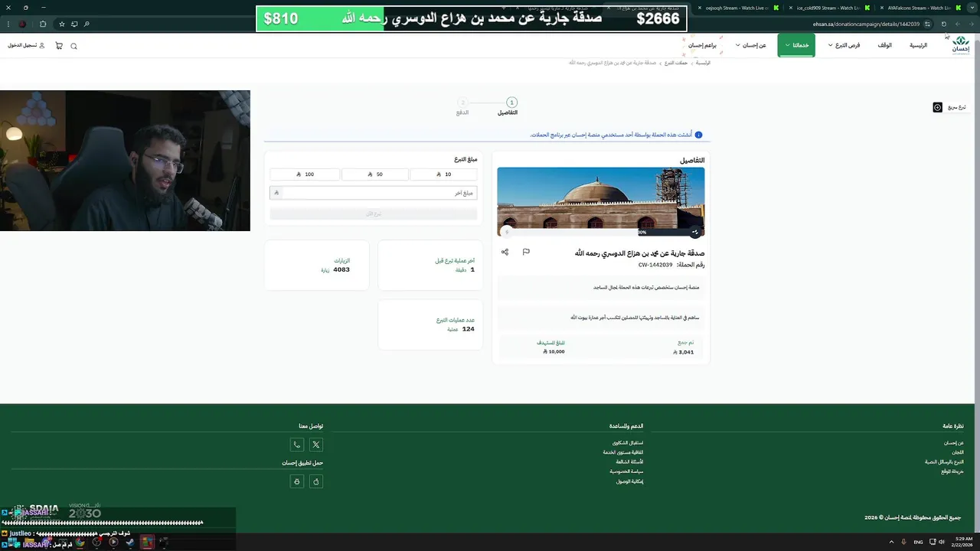The image size is (980, 551).
Task: Open the إمكانية الوصول footer link
Action: pos(629,481)
